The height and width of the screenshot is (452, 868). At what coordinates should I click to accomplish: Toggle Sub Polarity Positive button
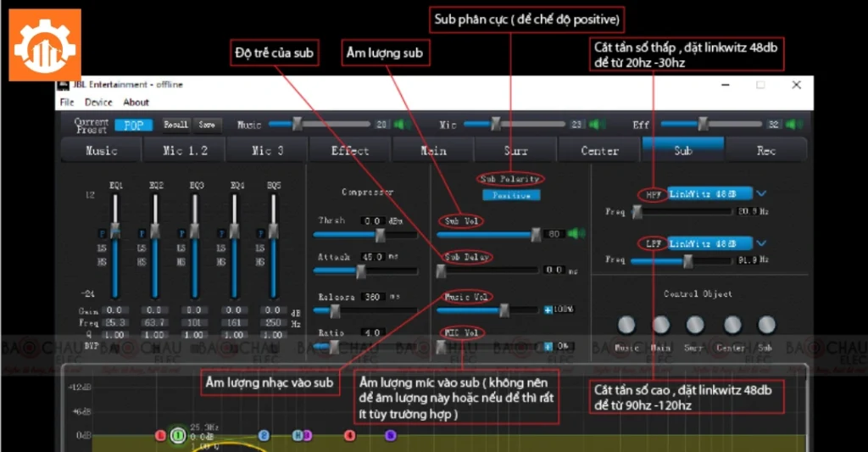point(511,195)
